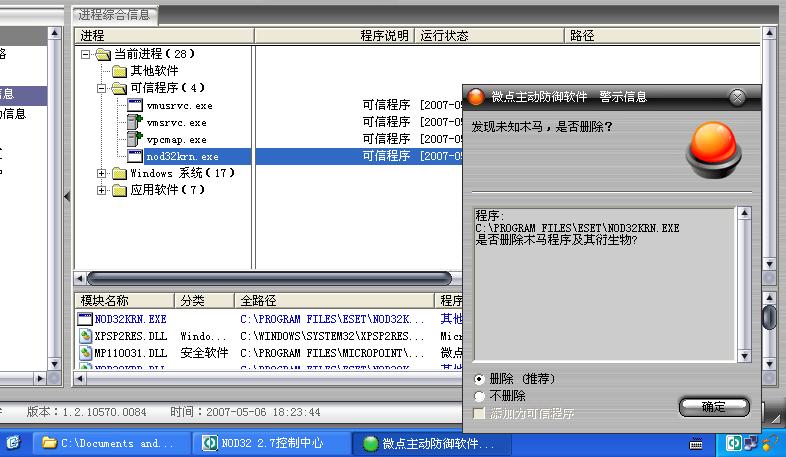Select the 不删除 radio option
The height and width of the screenshot is (457, 786).
coord(479,396)
